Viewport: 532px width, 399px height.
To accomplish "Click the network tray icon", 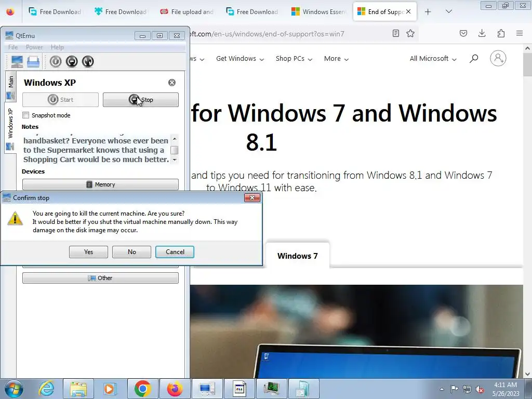I will 467,389.
